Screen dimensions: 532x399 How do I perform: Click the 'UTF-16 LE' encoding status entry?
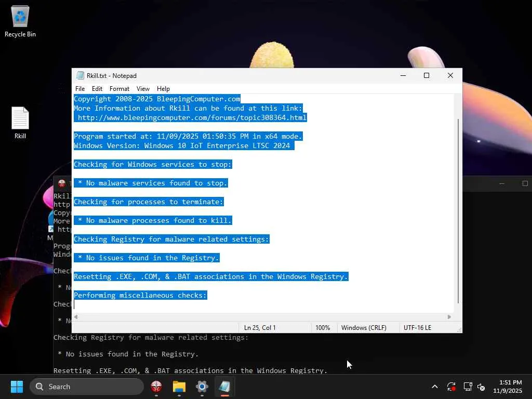pos(417,328)
